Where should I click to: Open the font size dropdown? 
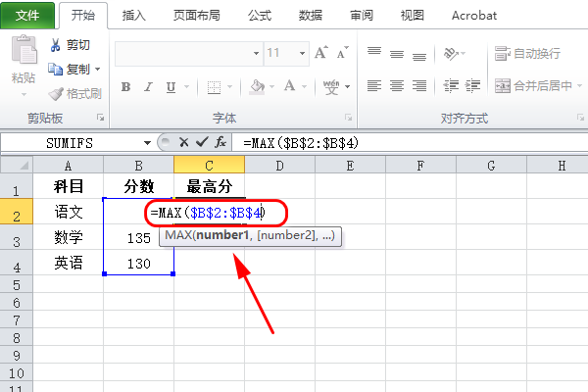pos(302,54)
